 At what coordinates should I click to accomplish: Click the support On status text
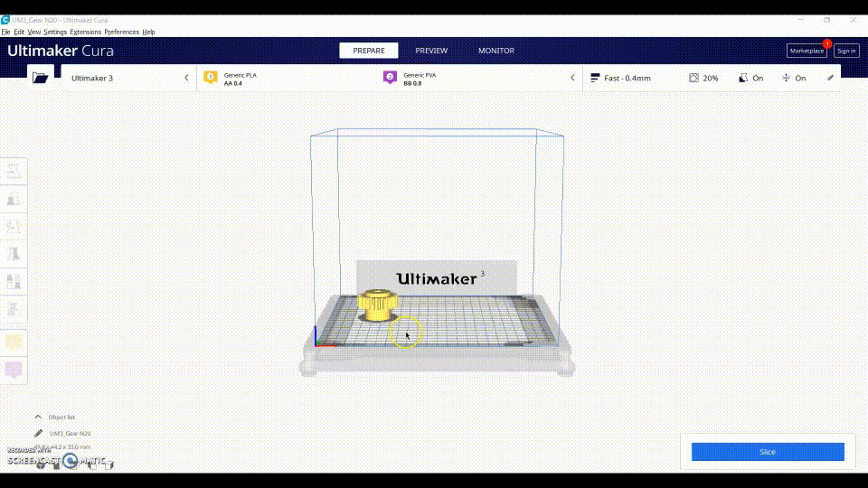tap(758, 78)
